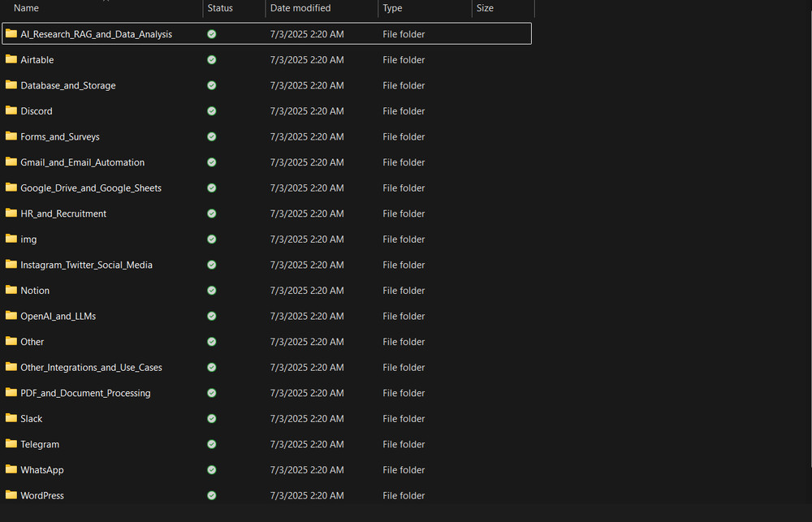Click the Database_and_Storage folder icon

tap(11, 85)
